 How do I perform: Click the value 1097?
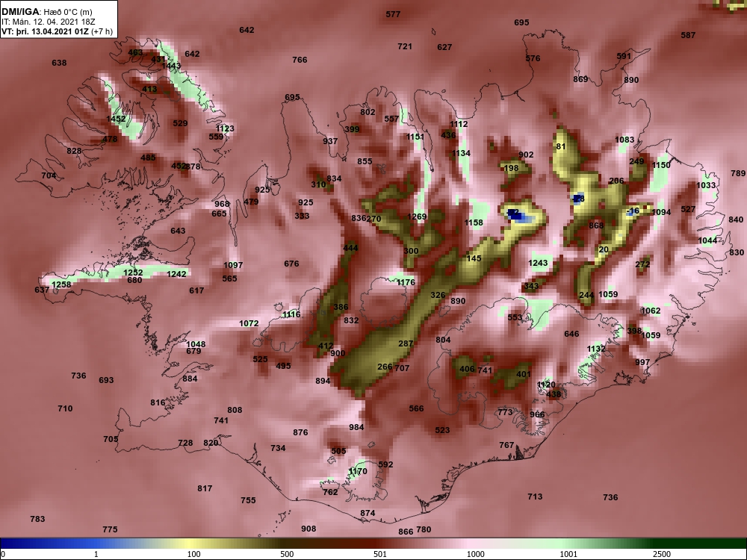click(x=233, y=265)
